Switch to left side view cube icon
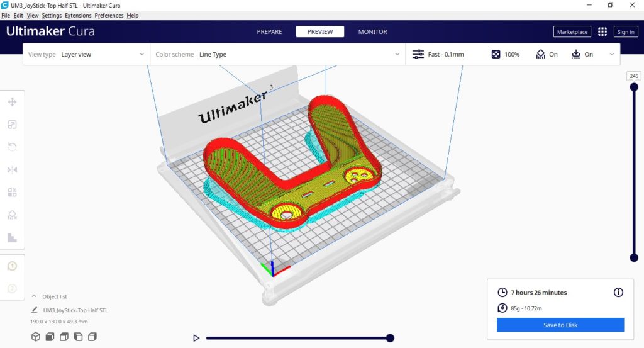 pyautogui.click(x=78, y=337)
